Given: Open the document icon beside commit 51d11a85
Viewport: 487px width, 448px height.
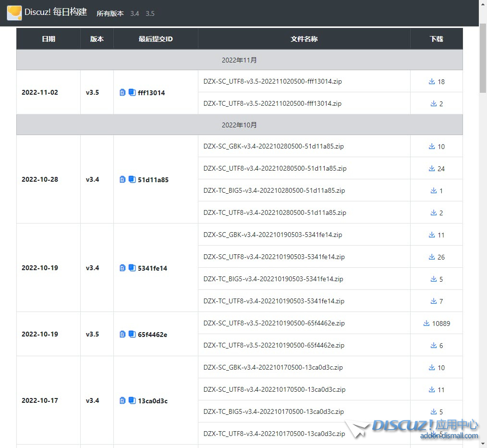Looking at the screenshot, I should [122, 179].
